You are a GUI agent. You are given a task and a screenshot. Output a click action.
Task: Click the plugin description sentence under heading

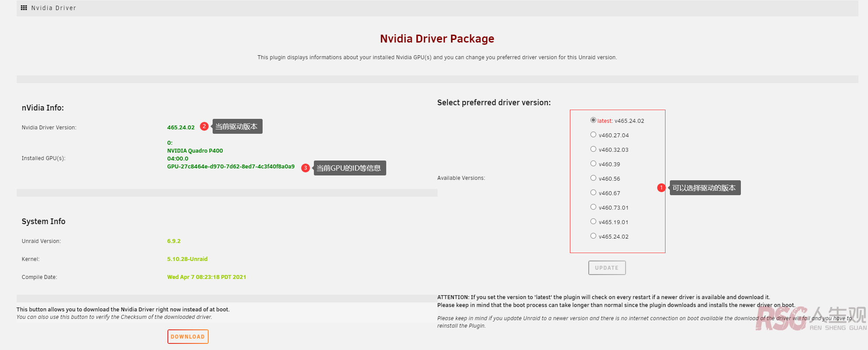437,57
